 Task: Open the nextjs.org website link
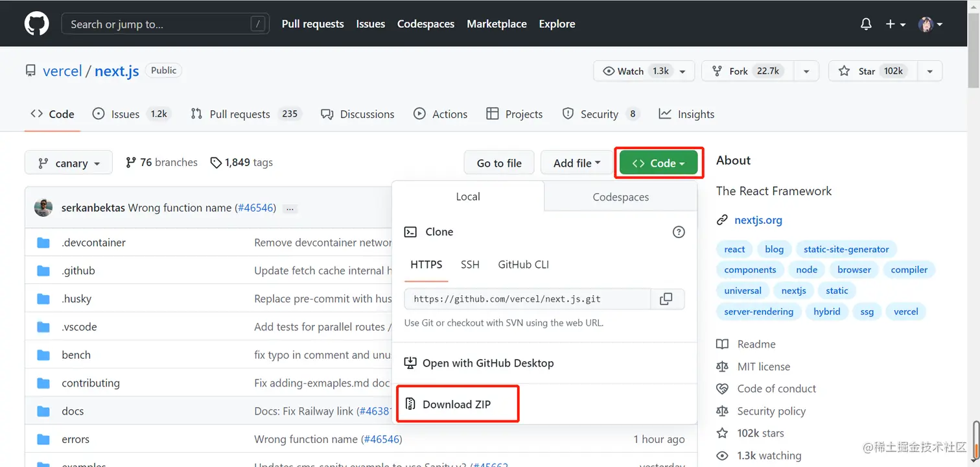758,220
